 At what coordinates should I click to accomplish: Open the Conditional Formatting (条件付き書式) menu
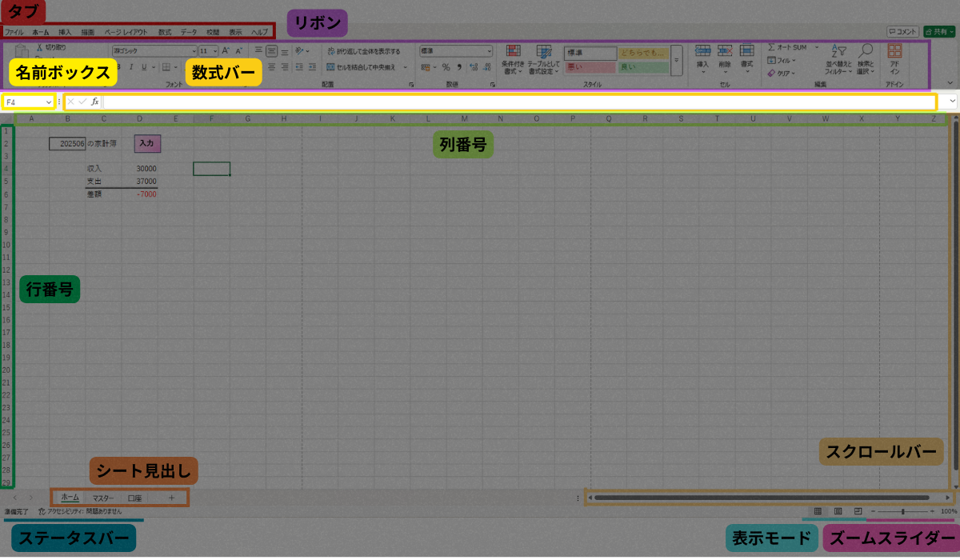click(x=513, y=59)
